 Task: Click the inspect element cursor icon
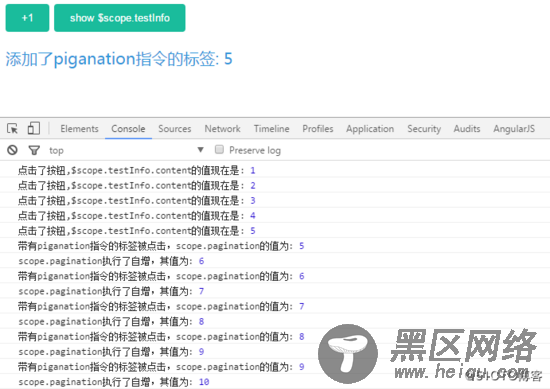(x=12, y=128)
